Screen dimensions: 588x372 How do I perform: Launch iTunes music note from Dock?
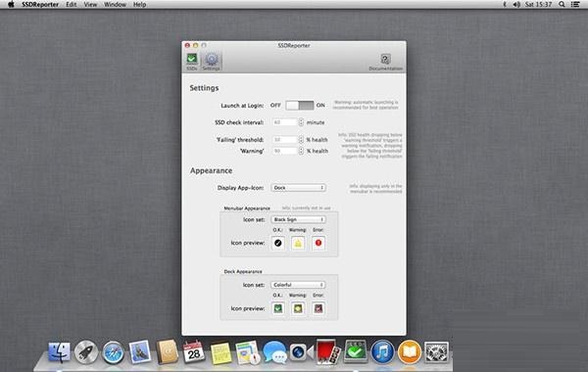click(382, 352)
